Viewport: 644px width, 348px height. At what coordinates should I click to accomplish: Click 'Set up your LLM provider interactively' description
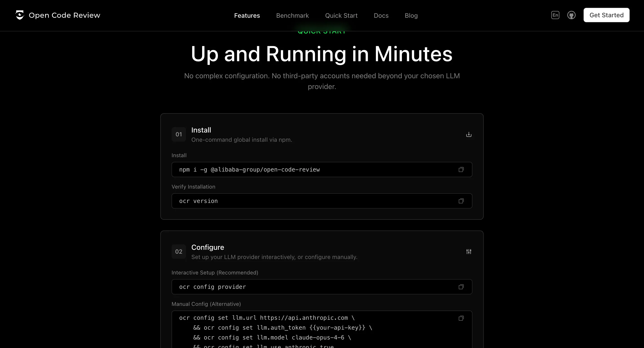pos(274,257)
